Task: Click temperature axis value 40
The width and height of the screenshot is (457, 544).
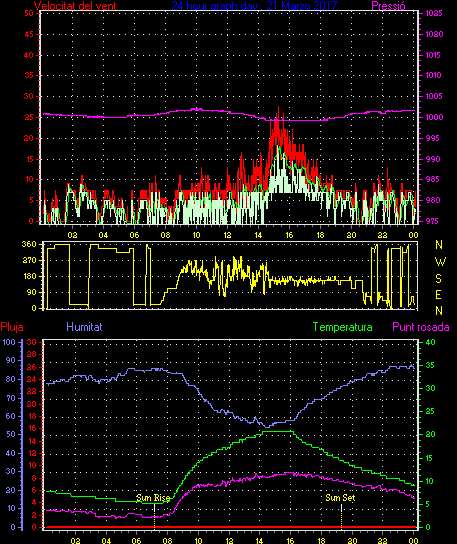Action: pos(430,342)
